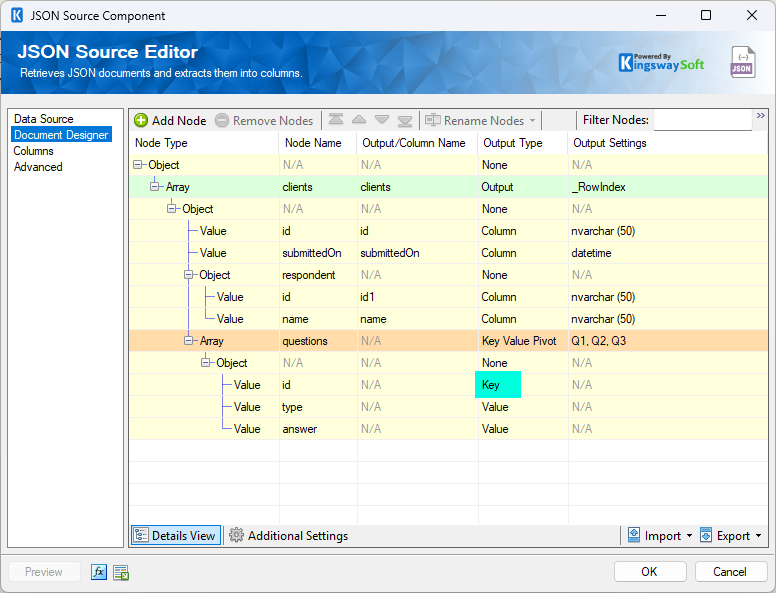The image size is (776, 593).
Task: Click the Import icon
Action: click(633, 535)
